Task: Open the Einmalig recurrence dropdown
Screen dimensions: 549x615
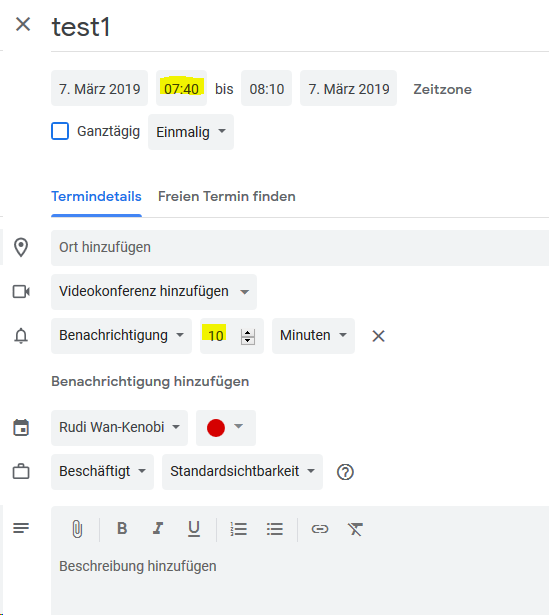Action: click(191, 132)
